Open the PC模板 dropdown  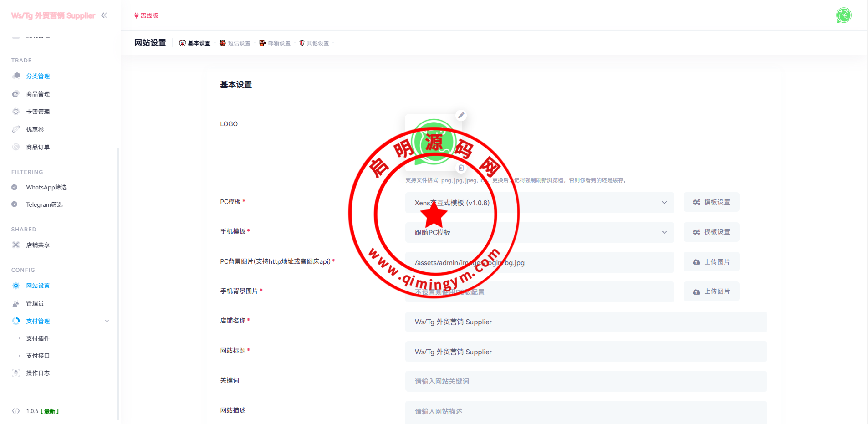[x=539, y=203]
